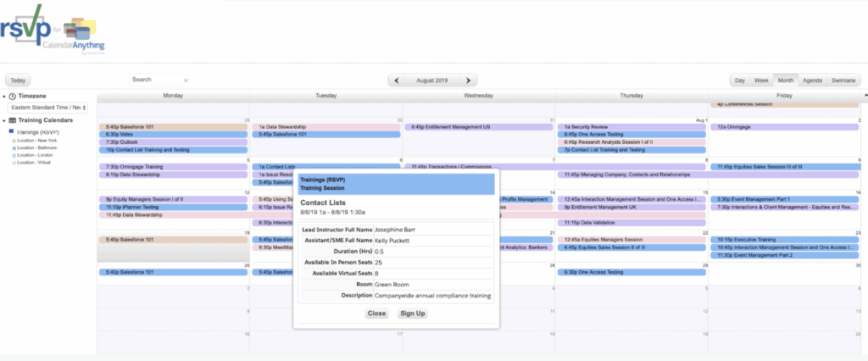This screenshot has width=868, height=361.
Task: Toggle the Location - New York color square
Action: coord(14,141)
